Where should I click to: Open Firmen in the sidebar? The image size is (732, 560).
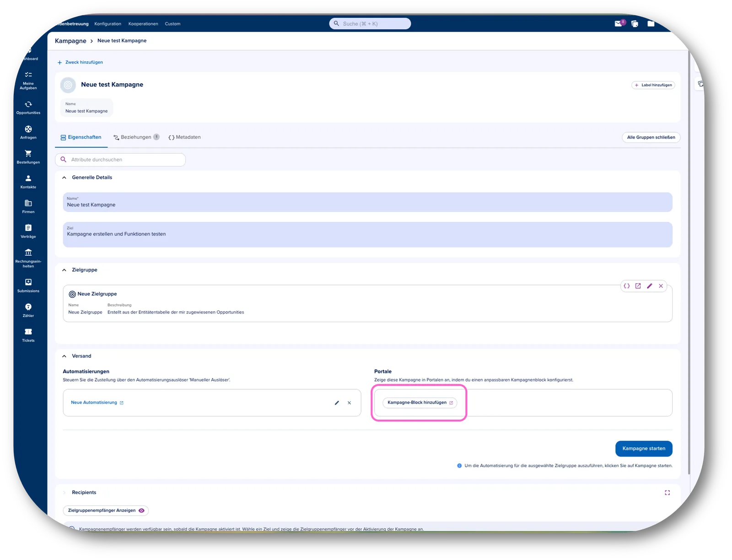coord(28,206)
